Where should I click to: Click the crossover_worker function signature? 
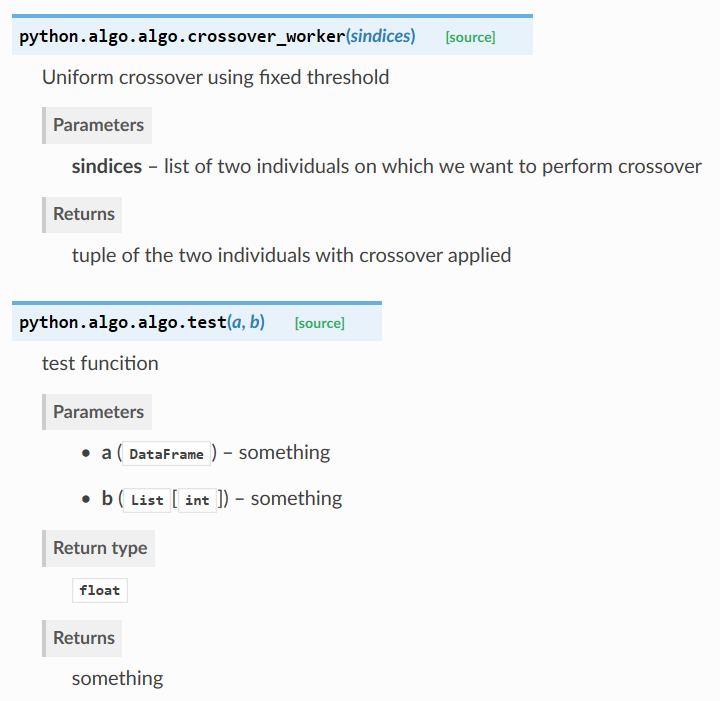click(x=217, y=36)
